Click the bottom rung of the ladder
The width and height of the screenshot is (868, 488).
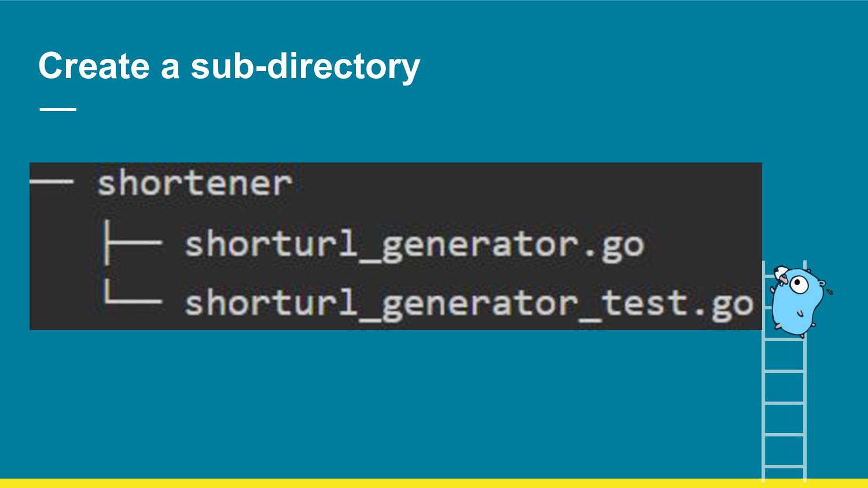point(784,466)
